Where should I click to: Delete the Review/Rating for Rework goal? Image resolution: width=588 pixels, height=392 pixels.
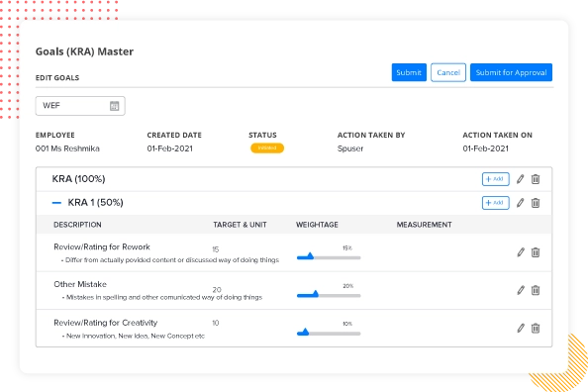536,252
